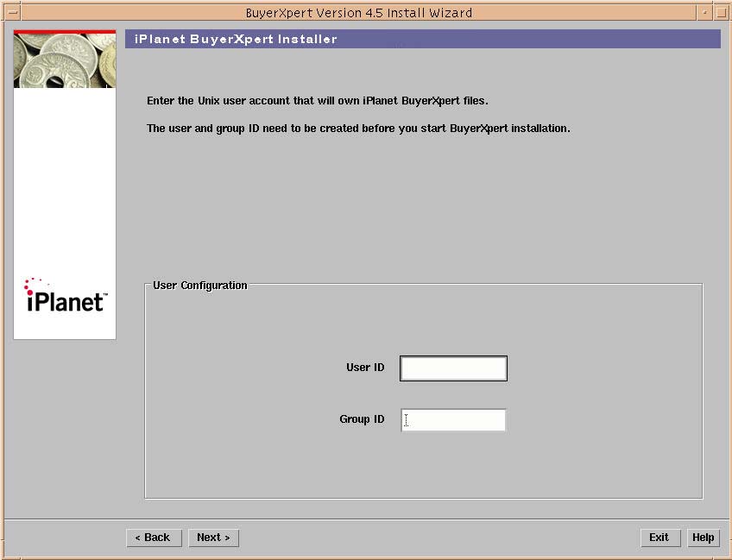This screenshot has height=560, width=732.
Task: Click the 'User Configuration' group label
Action: coord(199,285)
